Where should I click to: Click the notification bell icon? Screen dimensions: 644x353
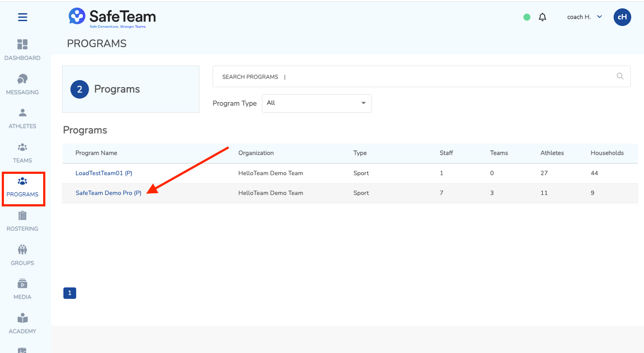(543, 17)
